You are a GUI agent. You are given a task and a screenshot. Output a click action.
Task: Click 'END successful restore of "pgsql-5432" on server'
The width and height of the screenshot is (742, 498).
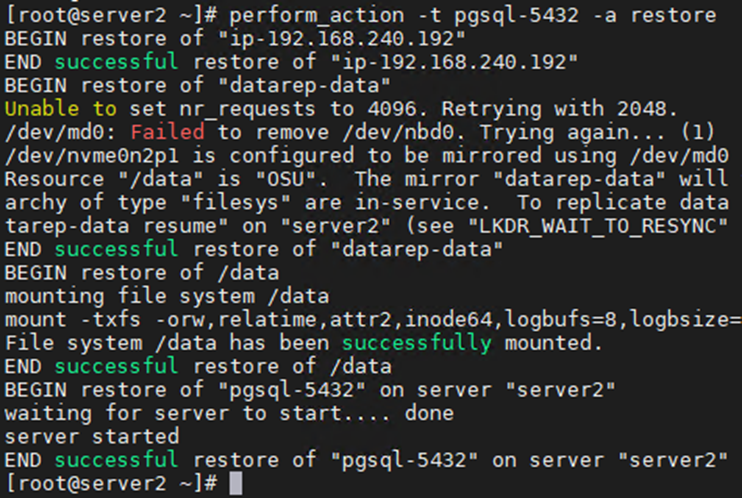pos(366,460)
